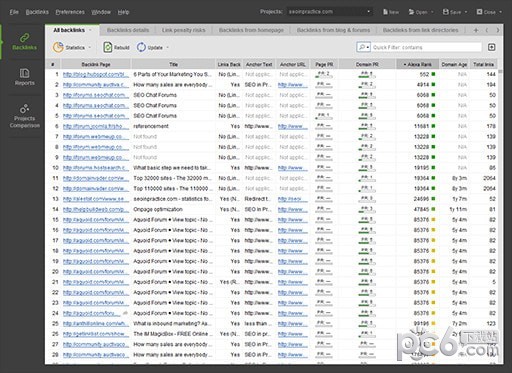This screenshot has height=373, width=512.
Task: Add a new workspace tab with plus
Action: coord(476,30)
